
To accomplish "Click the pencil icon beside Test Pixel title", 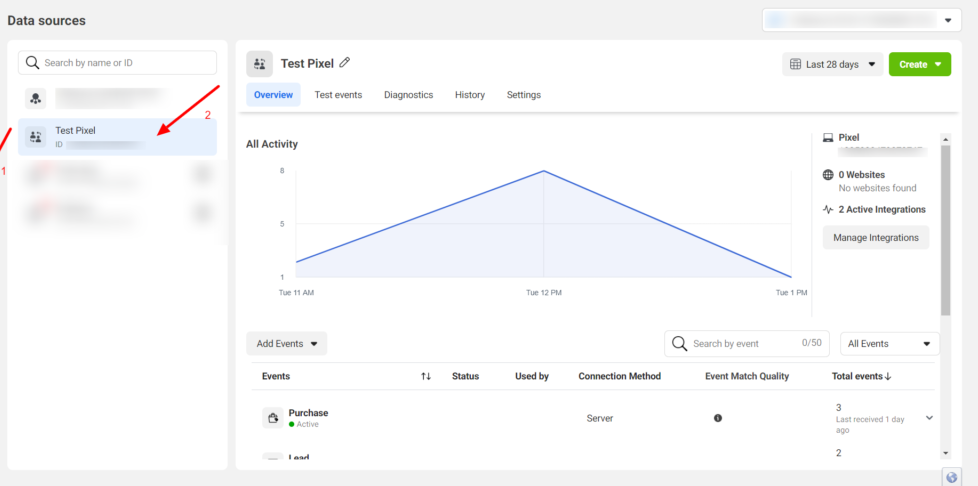I will click(x=345, y=63).
